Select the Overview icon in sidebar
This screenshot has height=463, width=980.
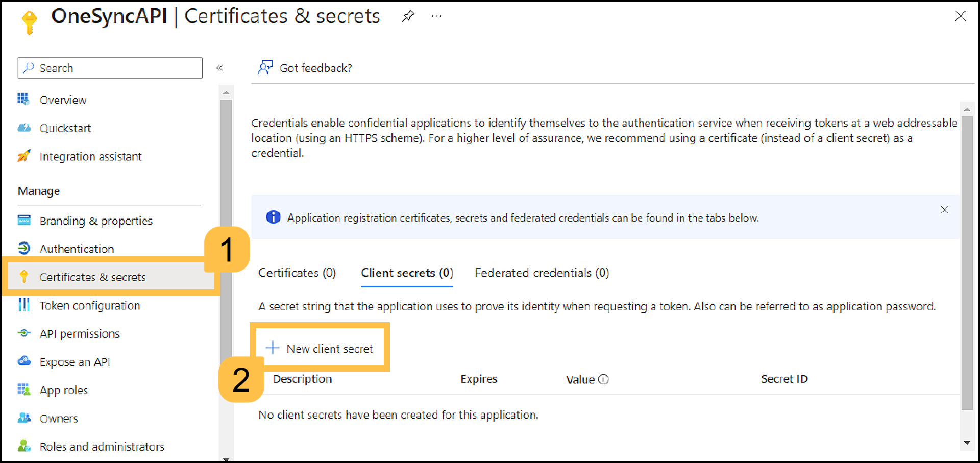tap(23, 100)
